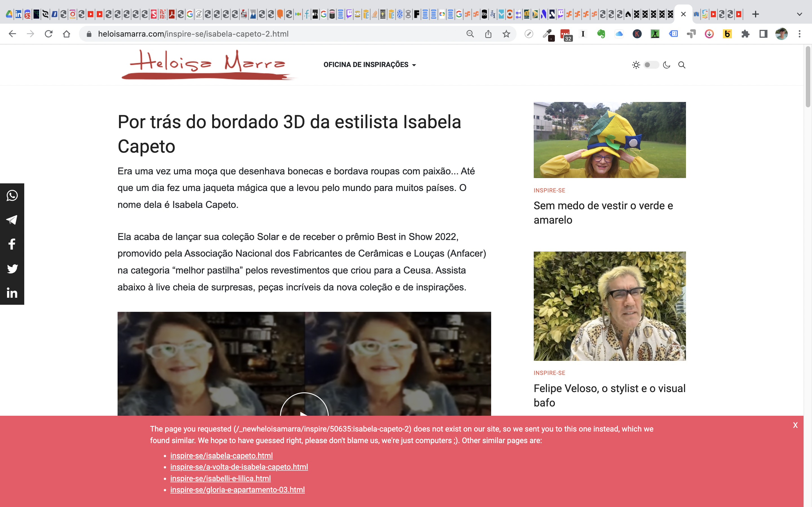The height and width of the screenshot is (507, 812).
Task: Bookmark this page with star icon
Action: (x=506, y=34)
